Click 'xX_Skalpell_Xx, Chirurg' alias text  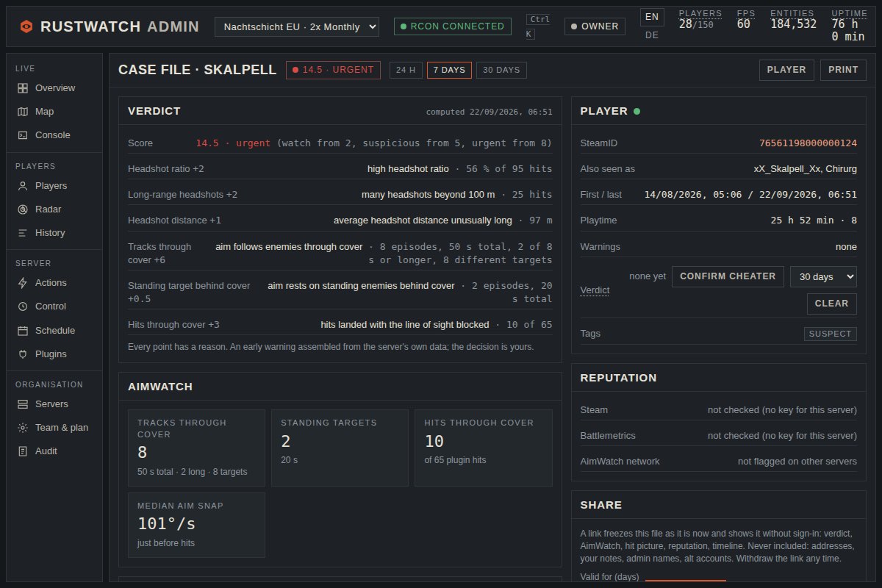tap(805, 169)
